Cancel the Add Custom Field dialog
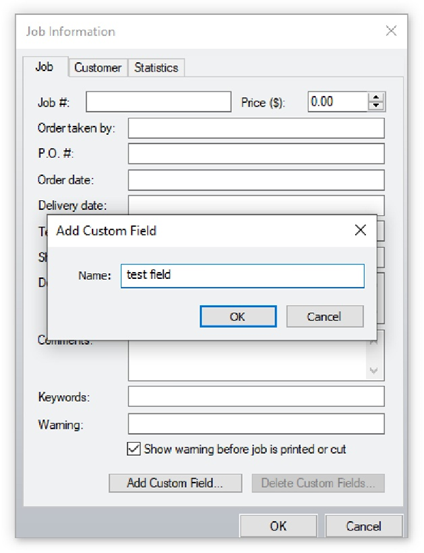 coord(325,316)
